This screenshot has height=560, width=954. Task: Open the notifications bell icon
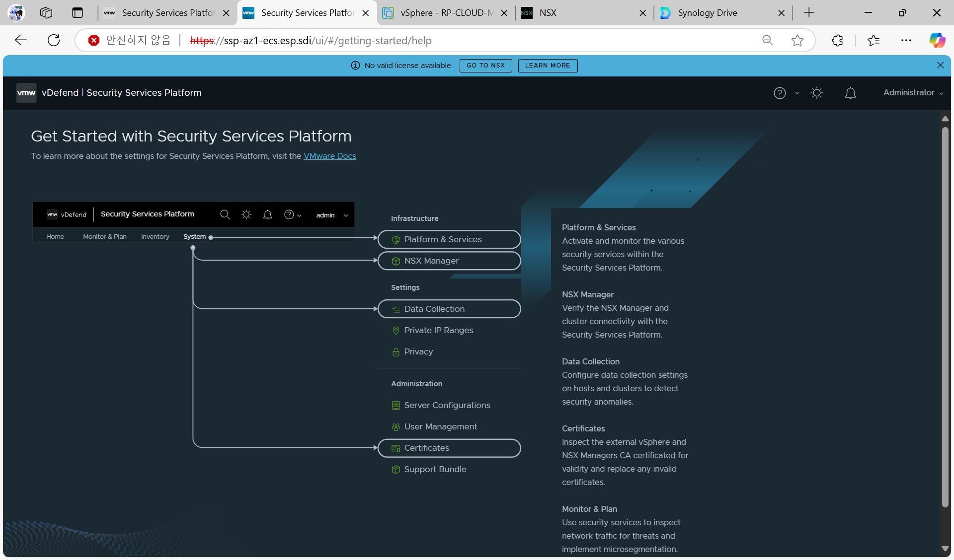point(851,93)
